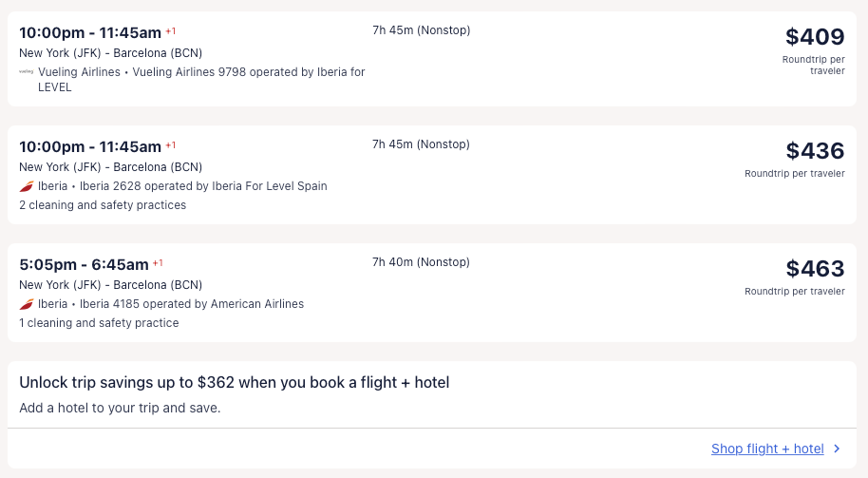Viewport: 868px width, 478px height.
Task: Select the $436 Iberia flight price
Action: [814, 151]
